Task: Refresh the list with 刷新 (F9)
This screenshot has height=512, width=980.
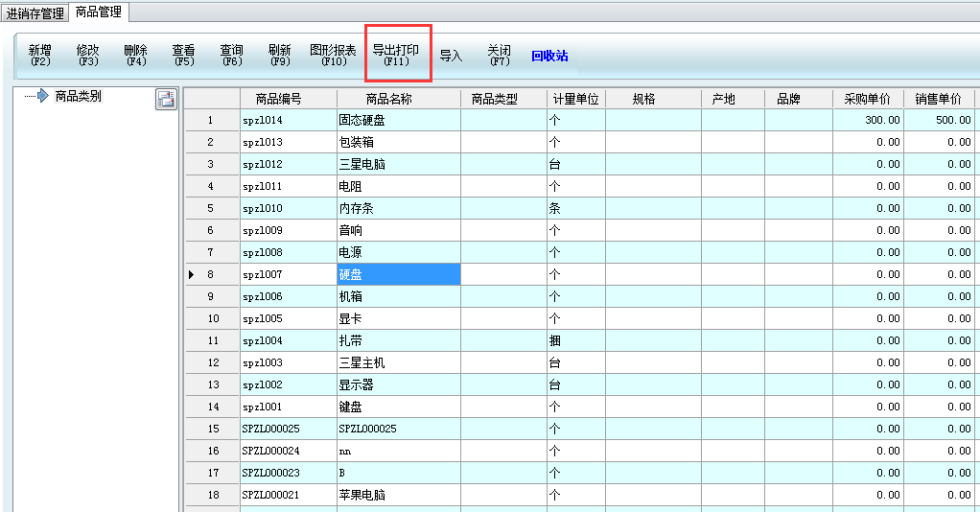Action: point(279,56)
